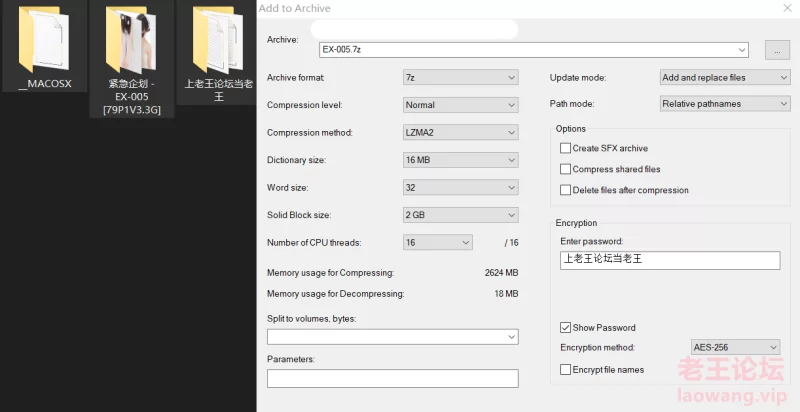Click the Parameters input field

pos(392,378)
